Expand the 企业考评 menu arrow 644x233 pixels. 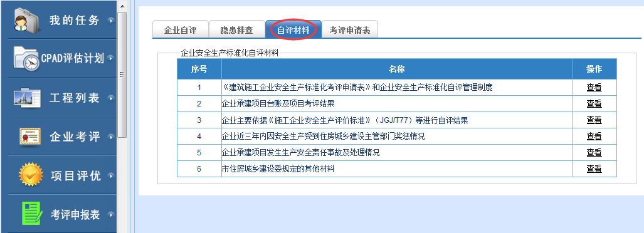pyautogui.click(x=110, y=137)
